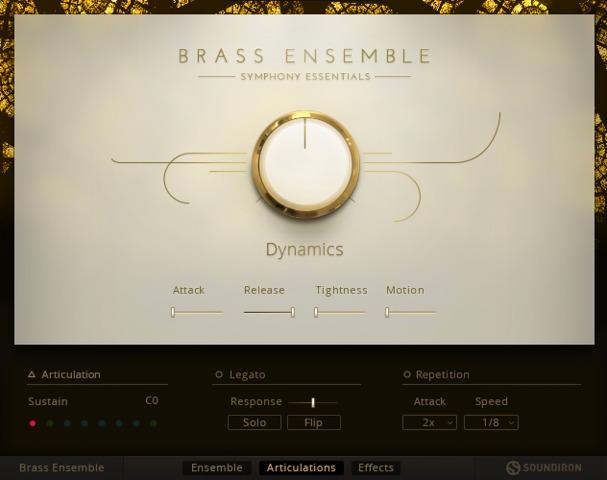This screenshot has height=480, width=607.
Task: Switch to the Articulations tab
Action: [x=301, y=468]
